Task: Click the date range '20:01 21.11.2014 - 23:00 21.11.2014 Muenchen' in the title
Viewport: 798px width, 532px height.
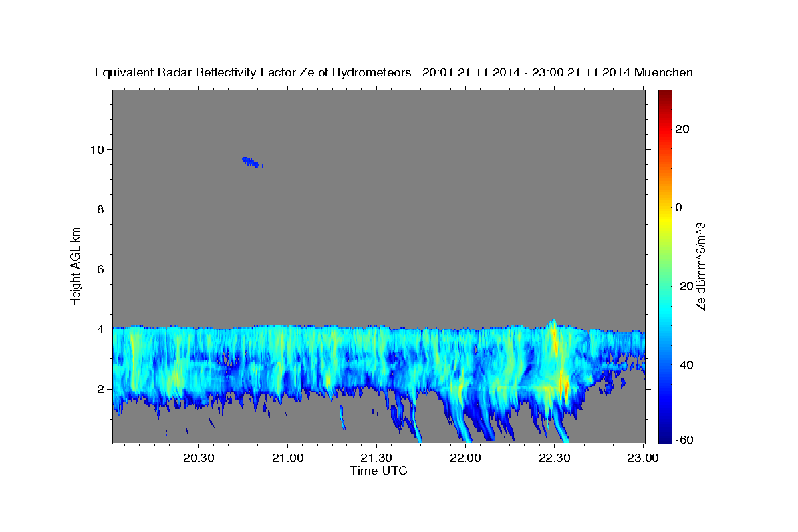Action: pos(558,73)
